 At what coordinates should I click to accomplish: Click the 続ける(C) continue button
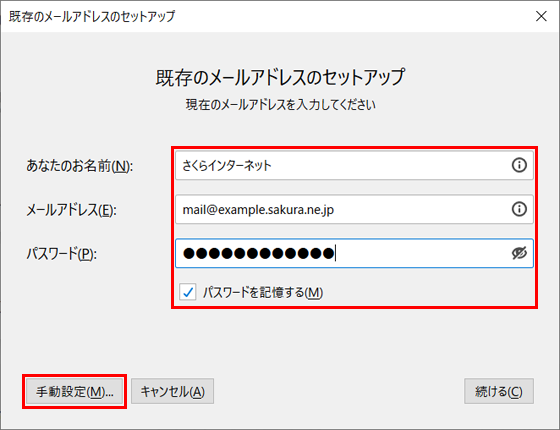(499, 391)
